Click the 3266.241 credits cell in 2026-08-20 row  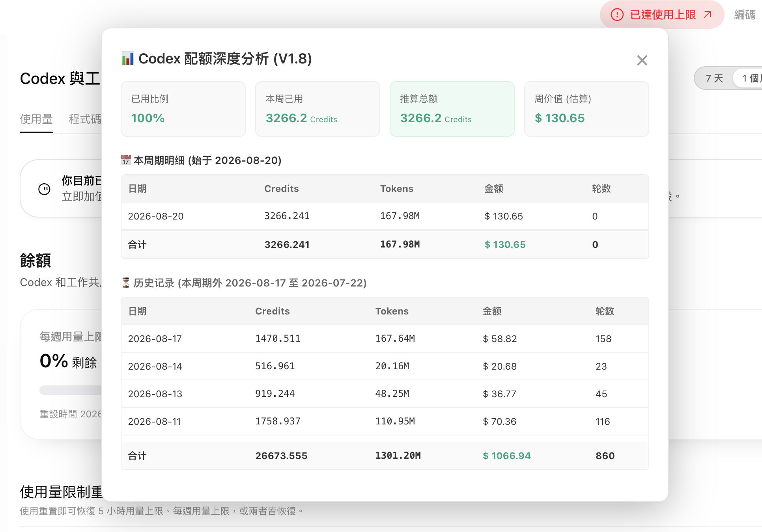click(x=287, y=216)
